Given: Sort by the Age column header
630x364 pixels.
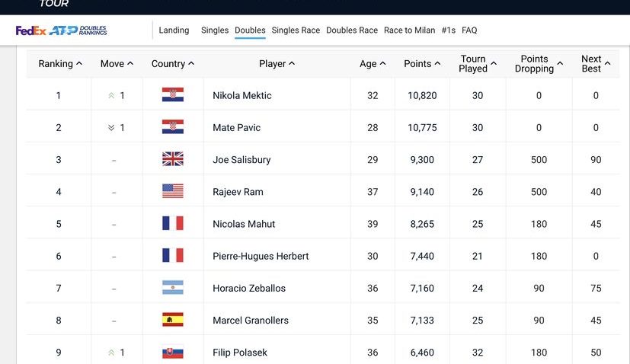Looking at the screenshot, I should (373, 64).
